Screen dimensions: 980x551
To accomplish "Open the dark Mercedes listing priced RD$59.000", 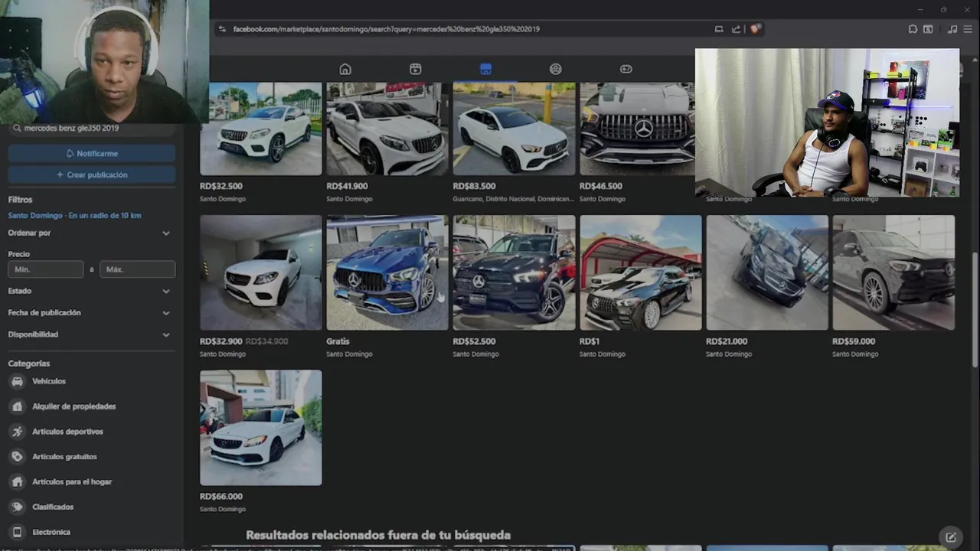I will (x=893, y=272).
